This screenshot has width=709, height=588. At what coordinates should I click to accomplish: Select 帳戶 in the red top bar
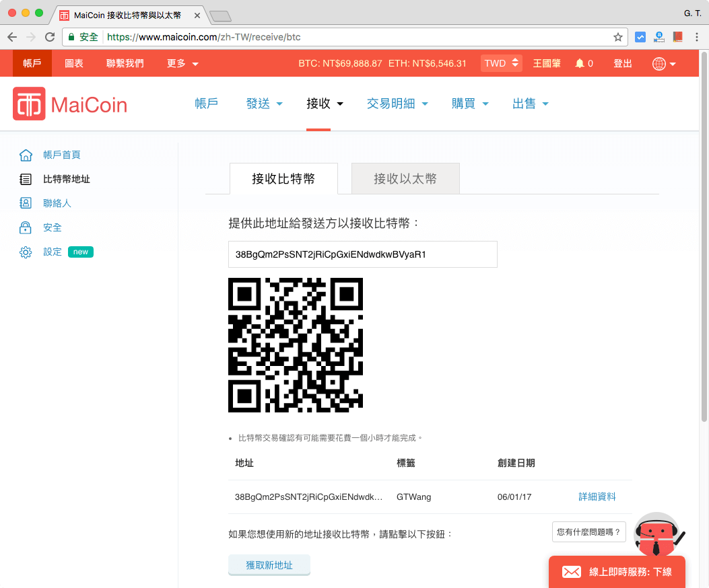click(31, 63)
